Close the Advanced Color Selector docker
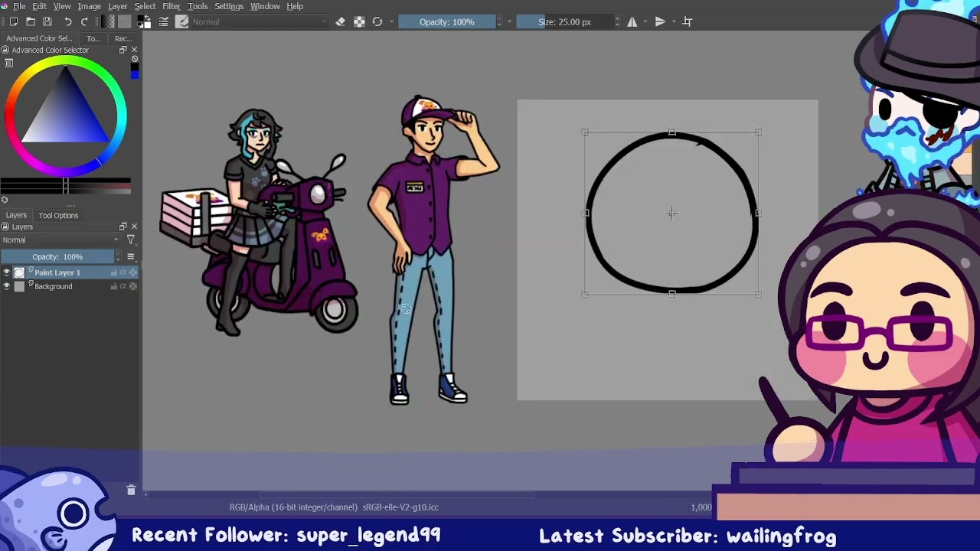 pyautogui.click(x=134, y=50)
